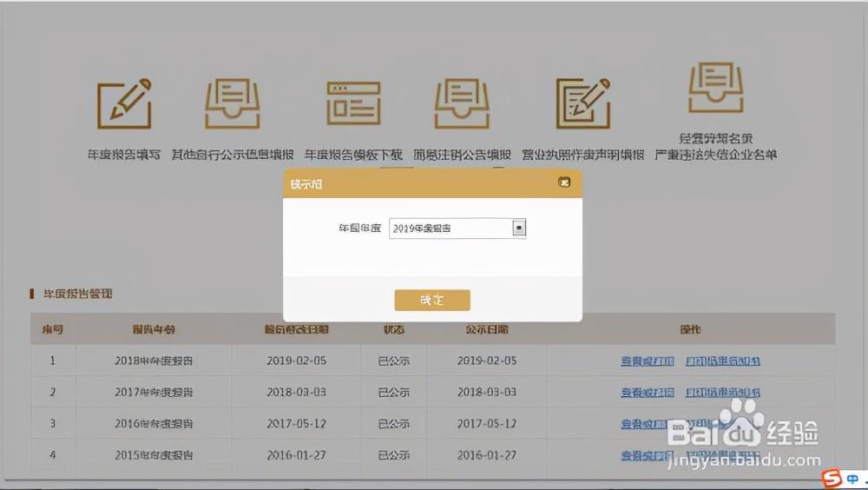Open the 年度报告填写 pencil icon
The width and height of the screenshot is (868, 490).
pyautogui.click(x=124, y=103)
